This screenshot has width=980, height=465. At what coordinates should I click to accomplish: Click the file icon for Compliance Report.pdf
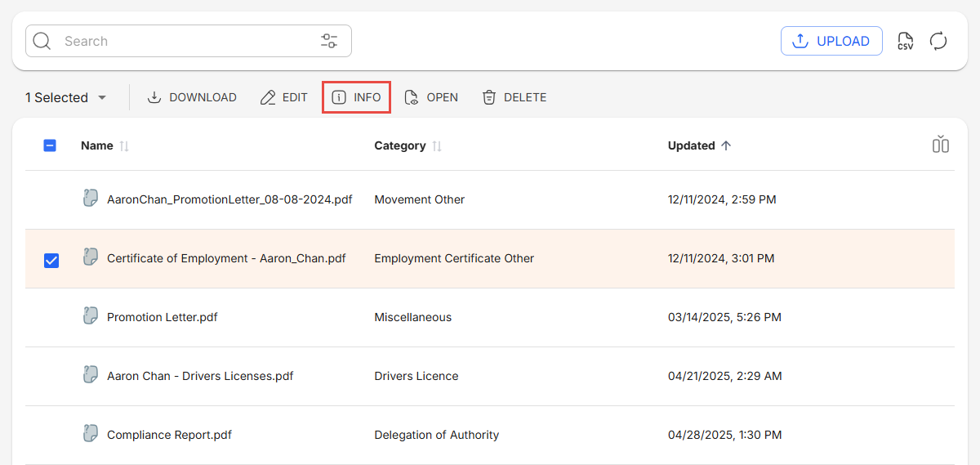(x=91, y=434)
